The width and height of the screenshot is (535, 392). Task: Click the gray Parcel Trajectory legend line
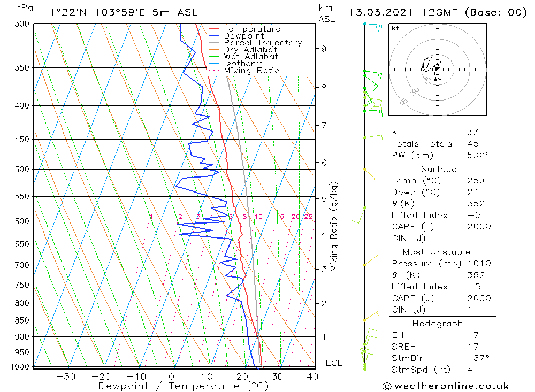pos(213,43)
